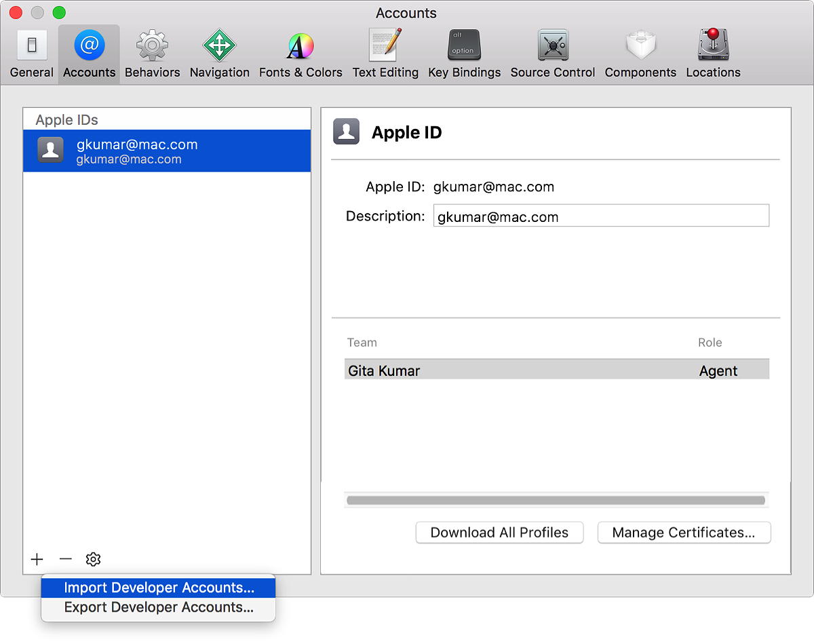Image resolution: width=814 pixels, height=644 pixels.
Task: Open Fonts & Colors preferences
Action: [x=301, y=54]
